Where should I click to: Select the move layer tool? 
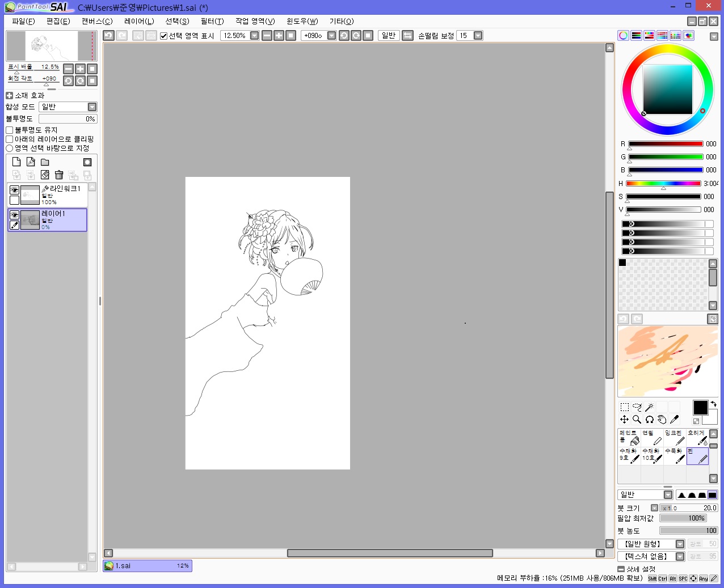[x=624, y=420]
